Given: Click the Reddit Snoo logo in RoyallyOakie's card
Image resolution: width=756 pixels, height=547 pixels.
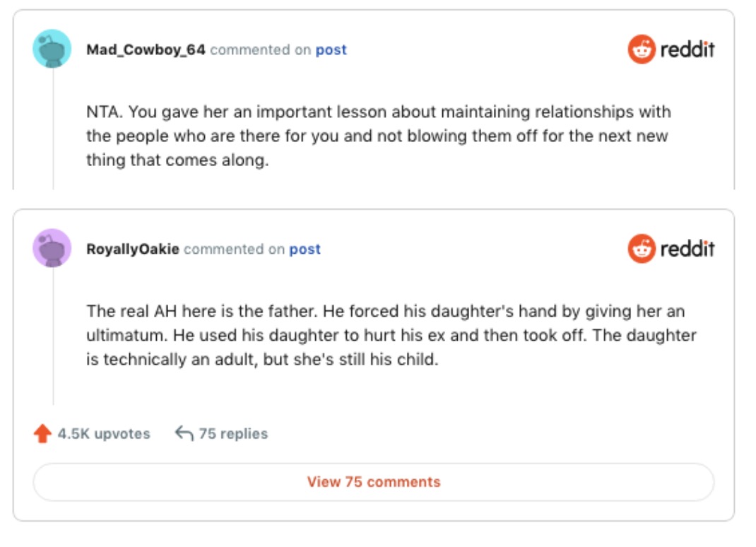Looking at the screenshot, I should click(x=642, y=249).
